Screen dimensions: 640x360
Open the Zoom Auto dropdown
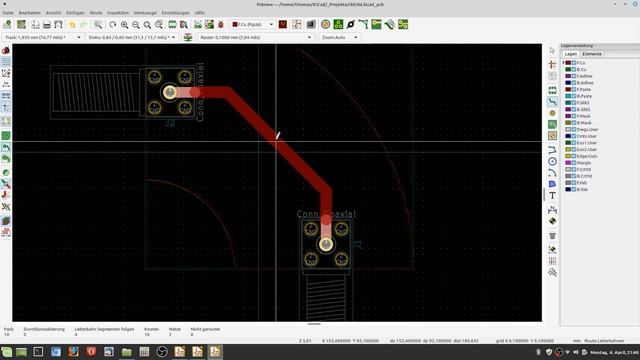pyautogui.click(x=340, y=37)
